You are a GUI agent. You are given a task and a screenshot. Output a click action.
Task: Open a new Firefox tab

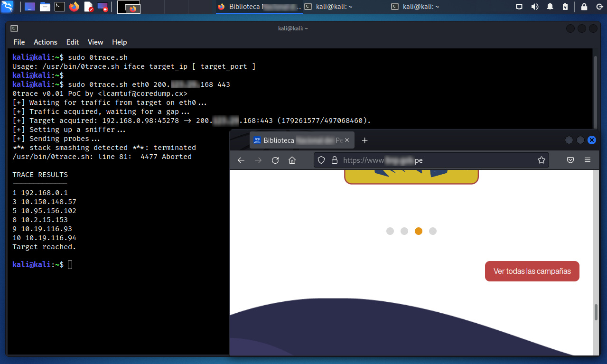pyautogui.click(x=364, y=140)
